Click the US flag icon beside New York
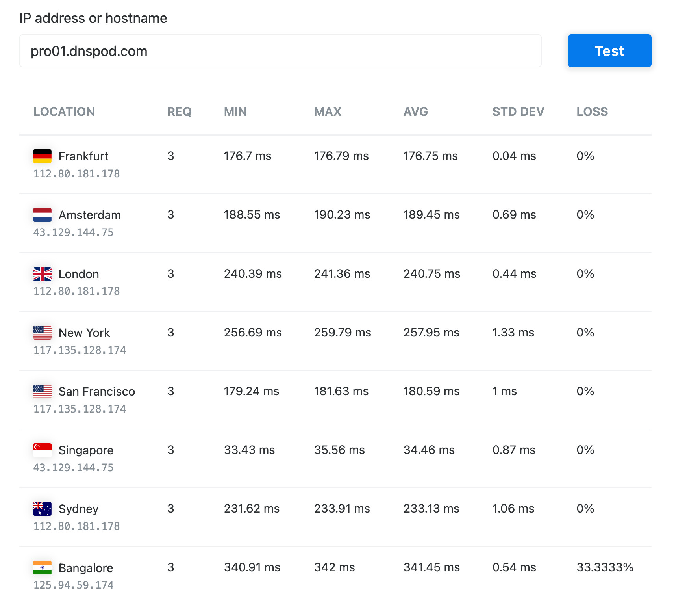700x606 pixels. pos(42,333)
